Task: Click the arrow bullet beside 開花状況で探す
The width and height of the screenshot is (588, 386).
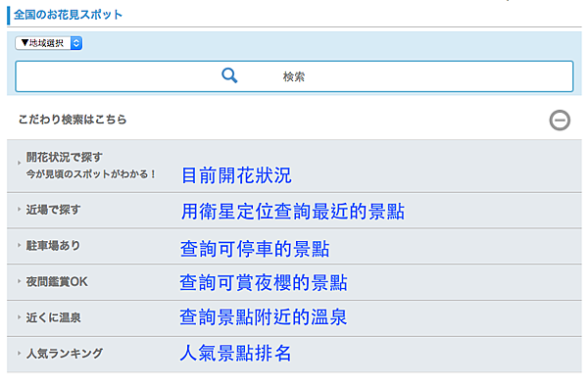Action: [19, 163]
